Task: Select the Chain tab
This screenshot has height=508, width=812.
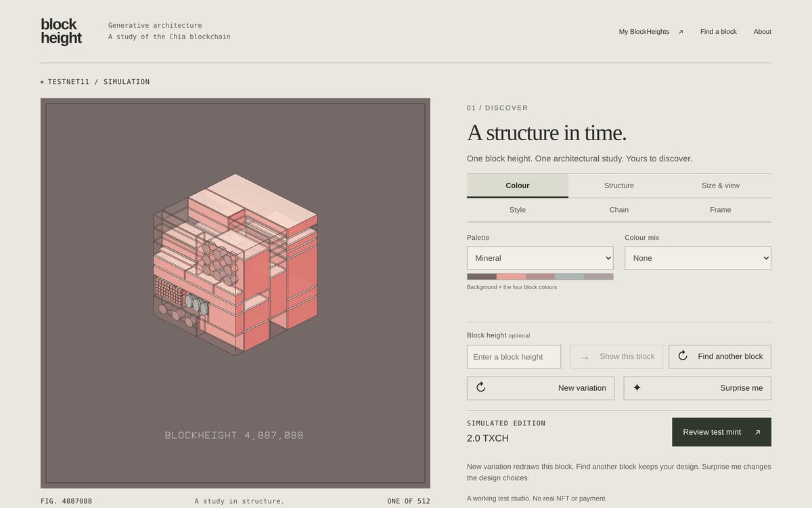Action: tap(619, 210)
